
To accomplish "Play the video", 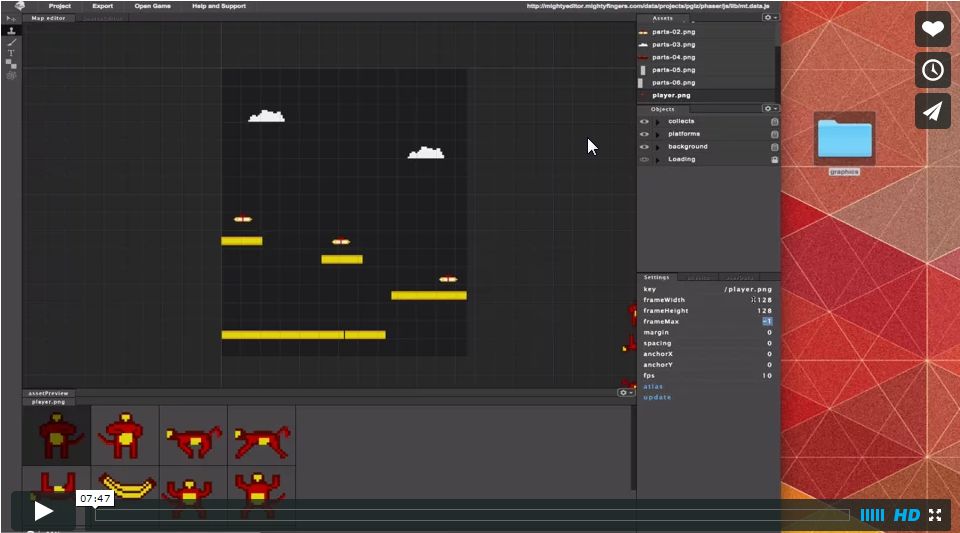I will (x=43, y=512).
